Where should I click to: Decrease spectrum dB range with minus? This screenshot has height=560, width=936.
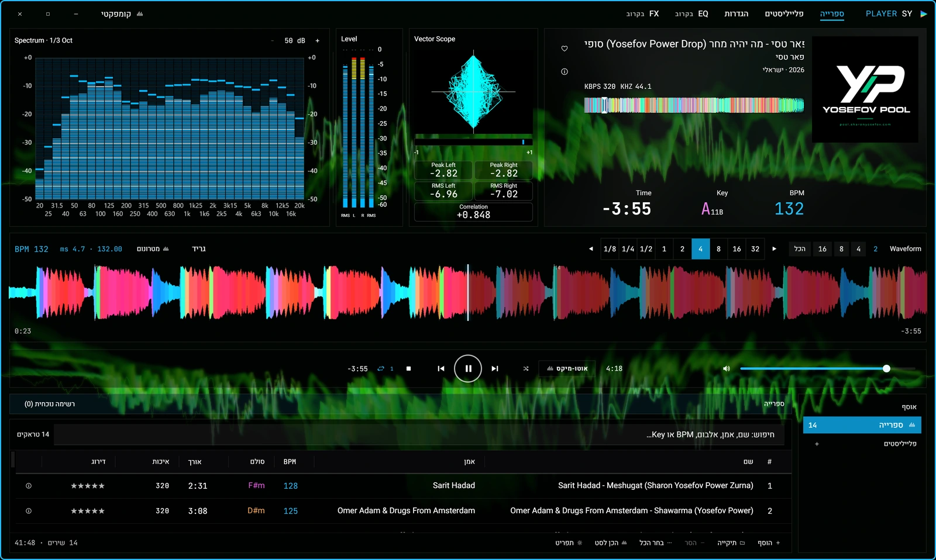272,41
